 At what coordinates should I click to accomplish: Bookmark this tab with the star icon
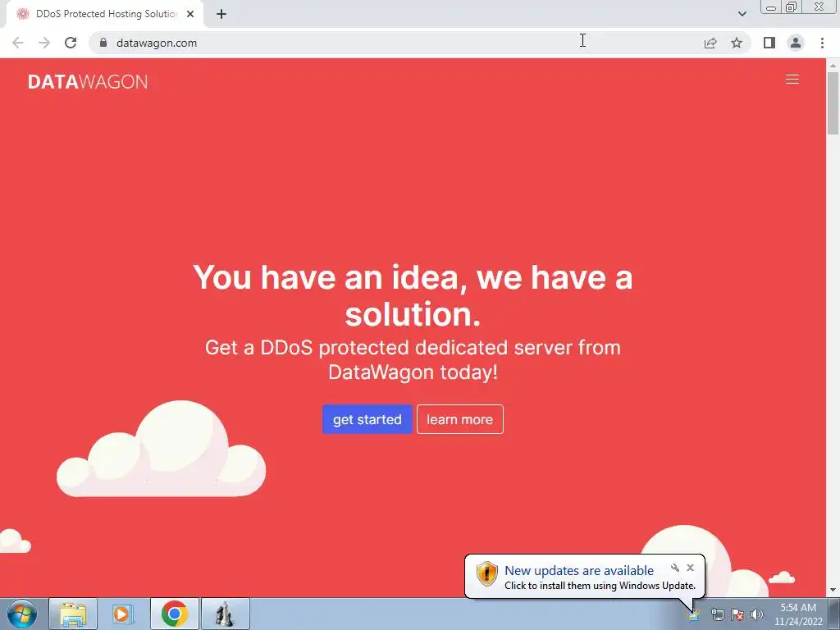pos(737,43)
